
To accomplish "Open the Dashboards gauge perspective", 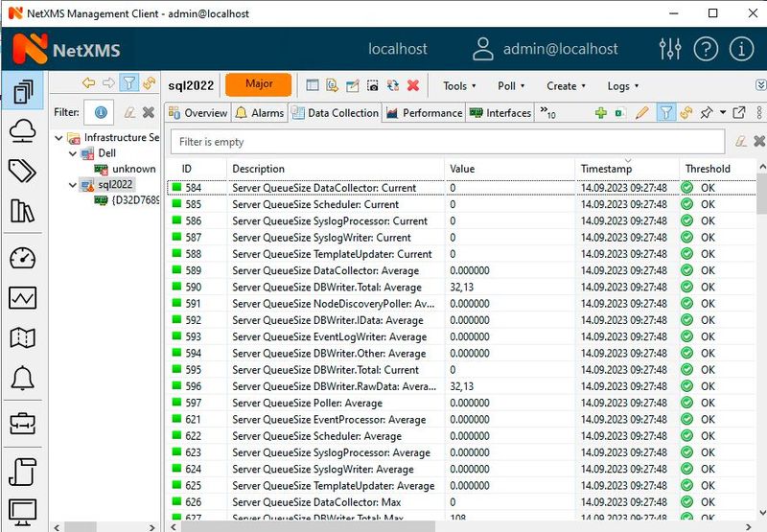I will (x=22, y=258).
